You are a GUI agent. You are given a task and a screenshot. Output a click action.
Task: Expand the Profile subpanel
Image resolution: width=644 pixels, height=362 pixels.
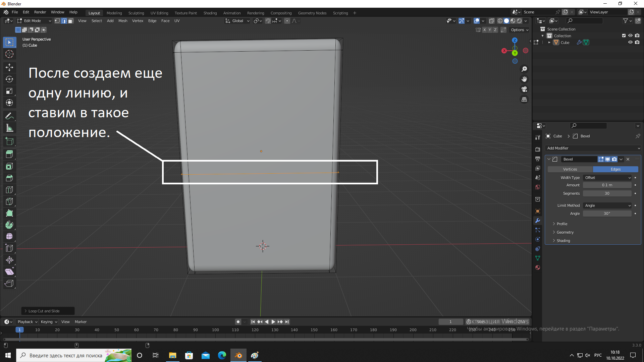[562, 224]
